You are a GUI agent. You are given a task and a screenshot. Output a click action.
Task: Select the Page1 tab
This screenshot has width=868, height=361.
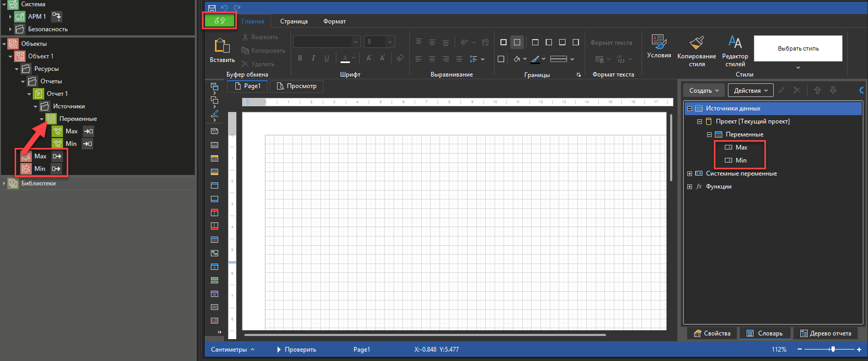click(x=247, y=86)
